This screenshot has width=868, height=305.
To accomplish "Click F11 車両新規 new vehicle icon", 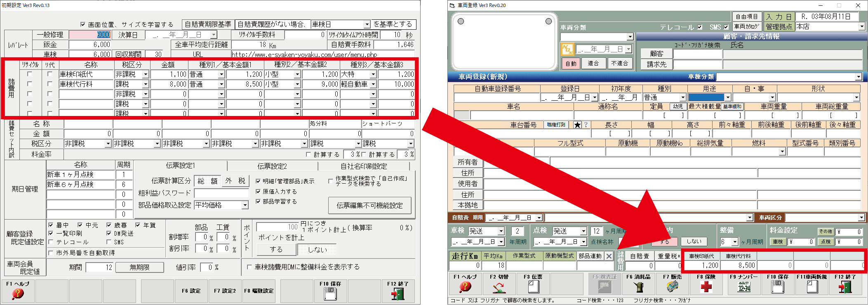I will [812, 283].
